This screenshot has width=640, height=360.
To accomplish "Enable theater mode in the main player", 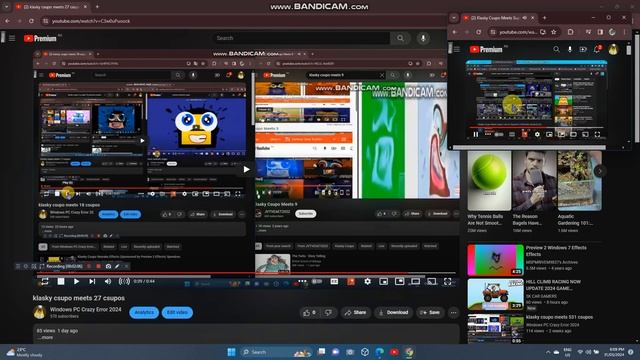I will click(x=415, y=281).
